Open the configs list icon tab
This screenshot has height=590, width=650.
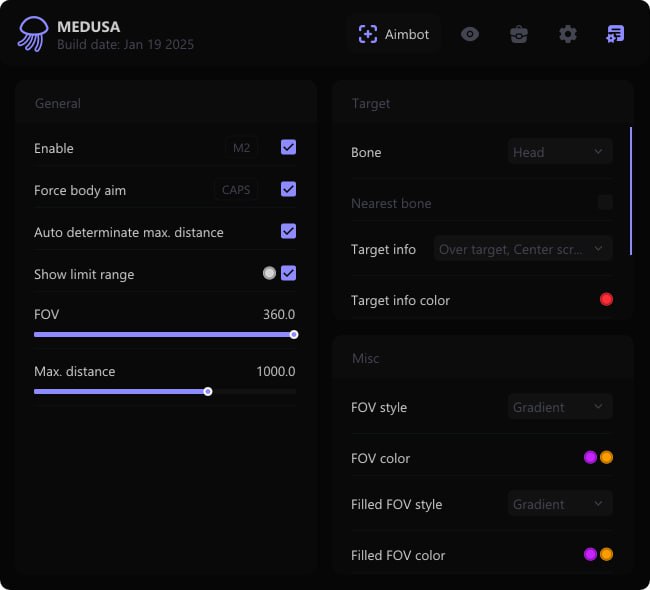tap(615, 34)
